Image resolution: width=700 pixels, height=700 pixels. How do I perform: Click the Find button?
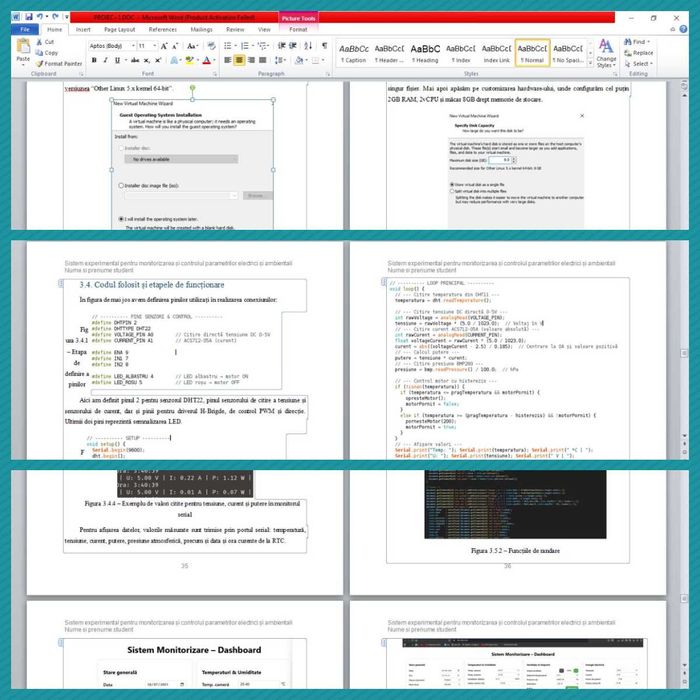(x=637, y=42)
